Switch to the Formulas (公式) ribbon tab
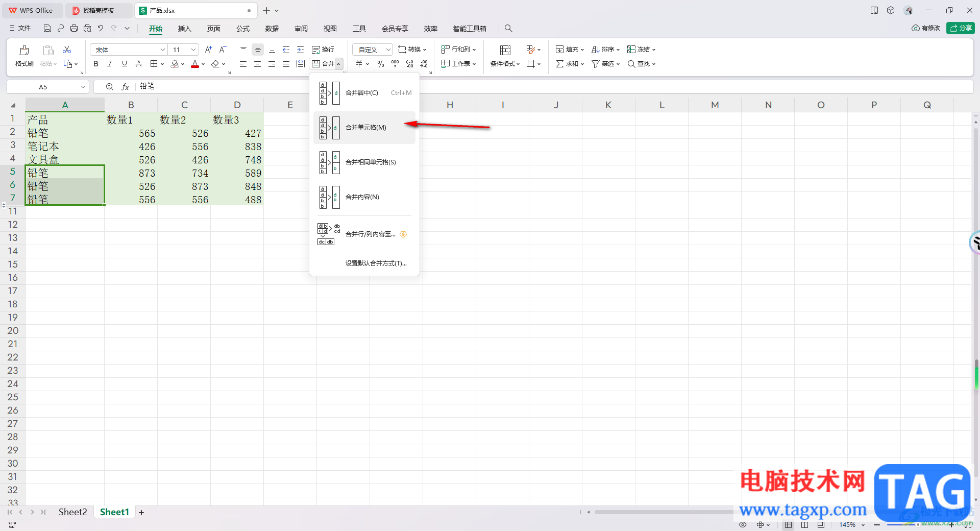Screen dimensions: 980x531 click(243, 29)
